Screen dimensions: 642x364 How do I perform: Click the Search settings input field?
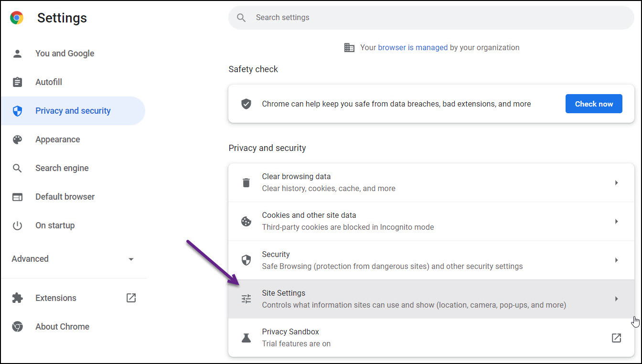point(431,18)
